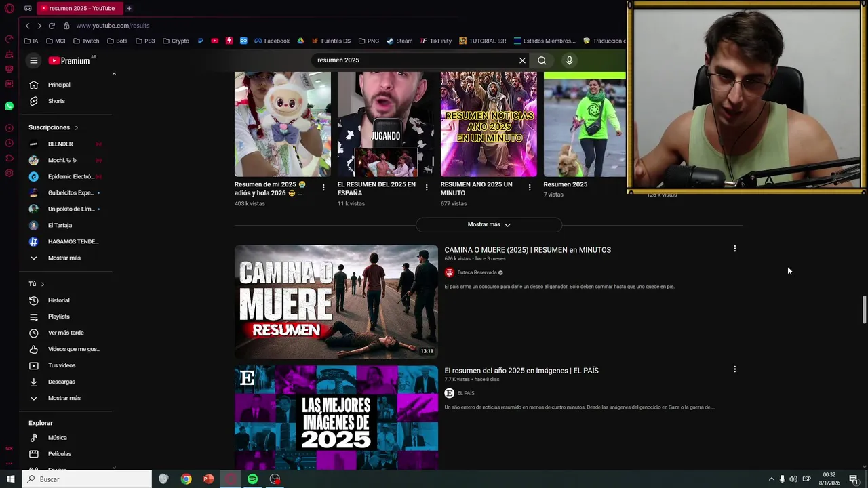This screenshot has height=488, width=868.
Task: Open 'CAMINA O MUERE (2025) | RESUMEN en MINUTOS' title
Action: (x=528, y=250)
